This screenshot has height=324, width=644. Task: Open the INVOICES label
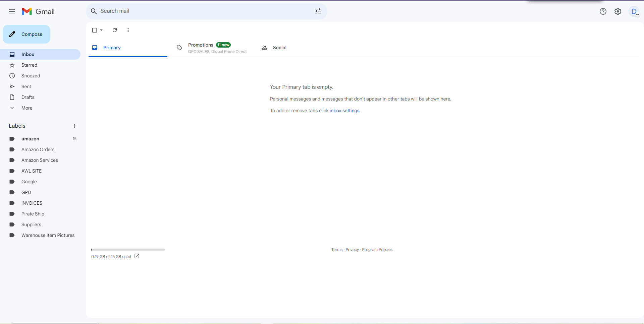tap(40, 203)
